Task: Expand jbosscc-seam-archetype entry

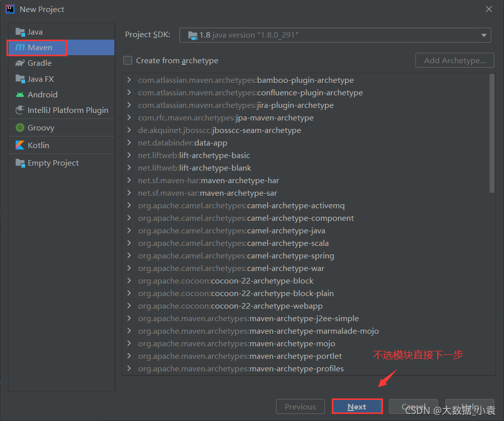Action: (129, 130)
